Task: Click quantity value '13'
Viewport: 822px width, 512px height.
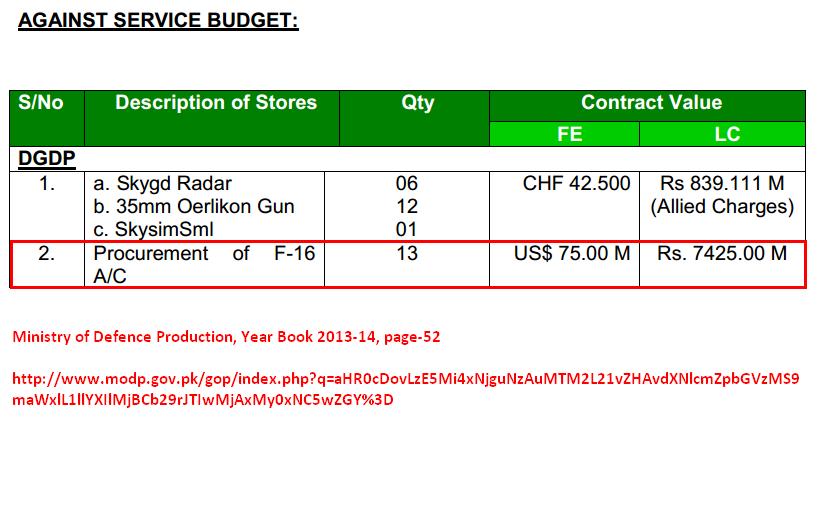Action: [x=407, y=254]
